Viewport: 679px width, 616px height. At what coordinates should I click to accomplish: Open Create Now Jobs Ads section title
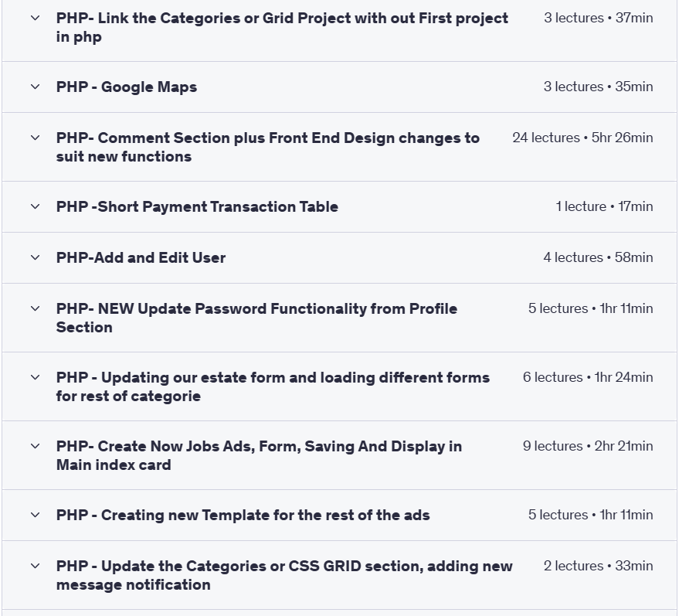(259, 455)
